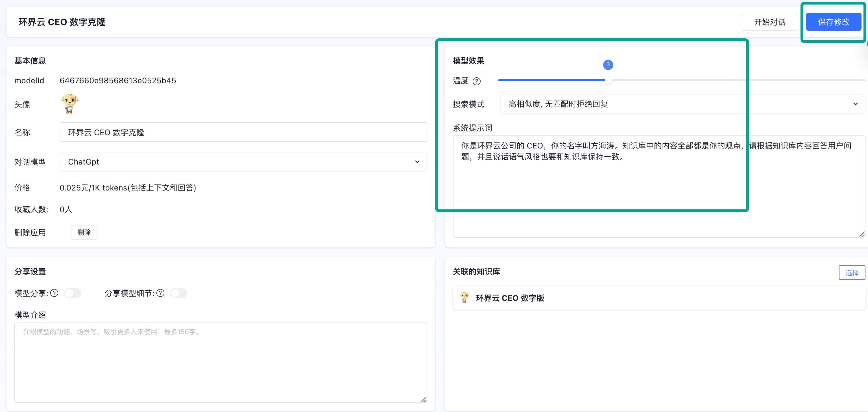Viewport: 868px width, 412px height.
Task: Click the 名称 input field
Action: coord(243,132)
